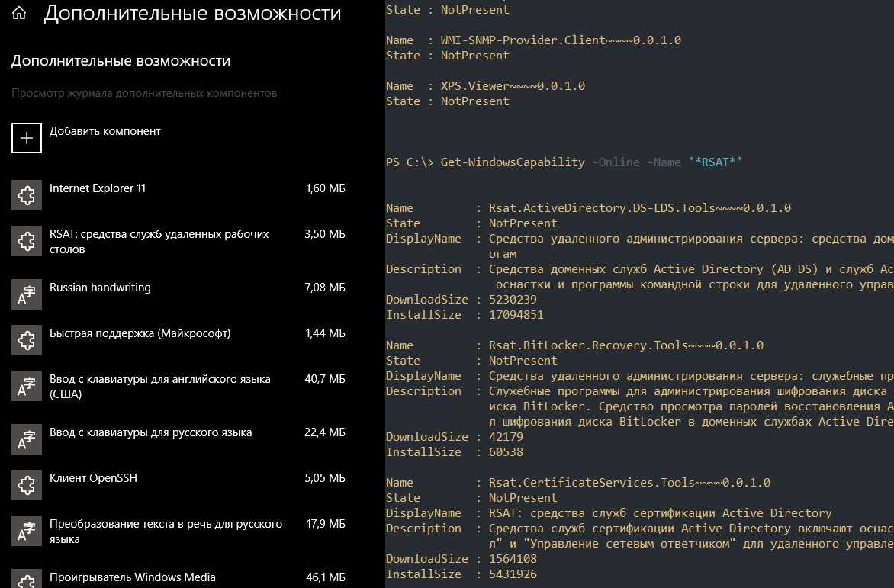Screen dimensions: 894x588
Task: Click the Home icon in Settings header
Action: pos(19,13)
